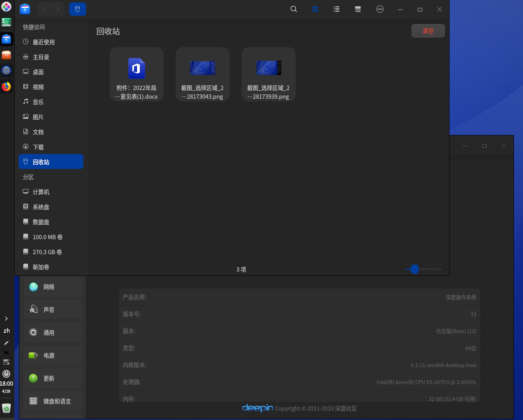This screenshot has width=523, height=420.
Task: Navigate back using the back arrow
Action: [x=43, y=9]
